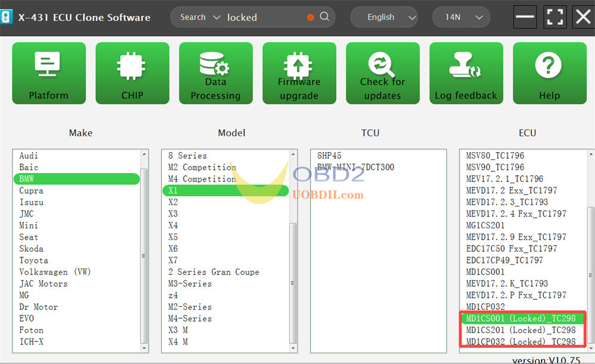The image size is (595, 364).
Task: Toggle the fullscreen window button
Action: click(555, 17)
